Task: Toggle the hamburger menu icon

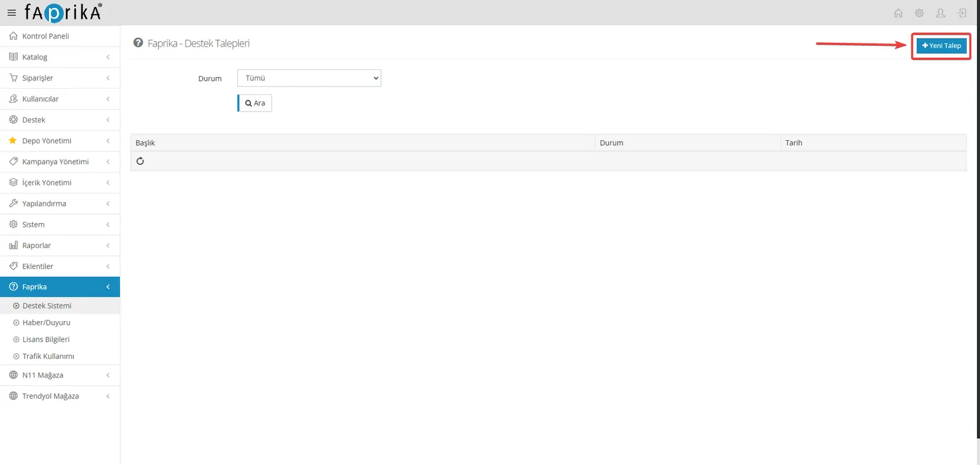Action: [x=12, y=13]
